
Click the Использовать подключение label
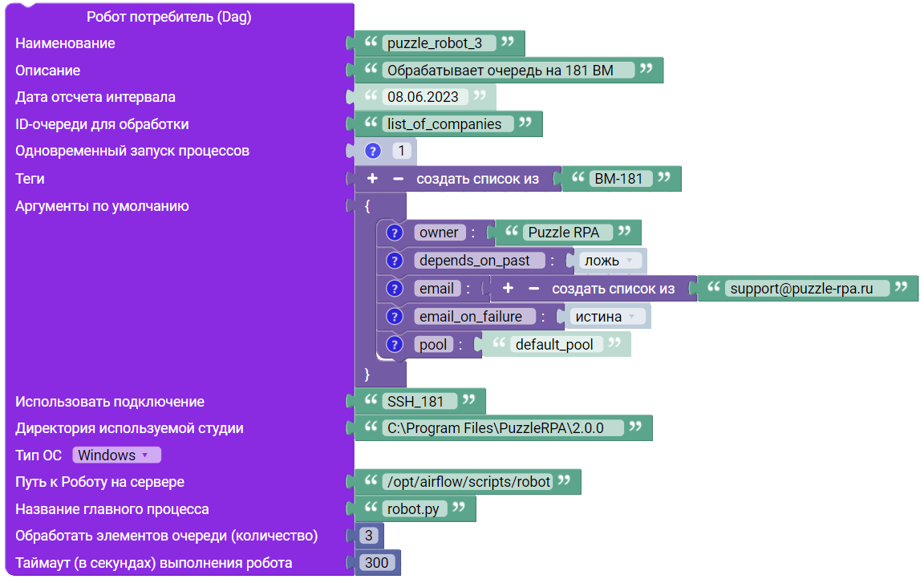[110, 402]
